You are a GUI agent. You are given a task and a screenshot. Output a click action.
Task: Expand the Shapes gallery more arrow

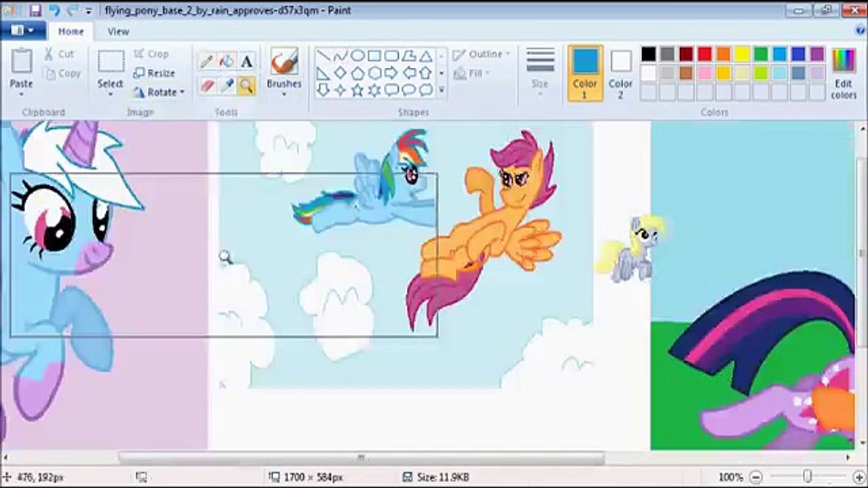tap(441, 89)
